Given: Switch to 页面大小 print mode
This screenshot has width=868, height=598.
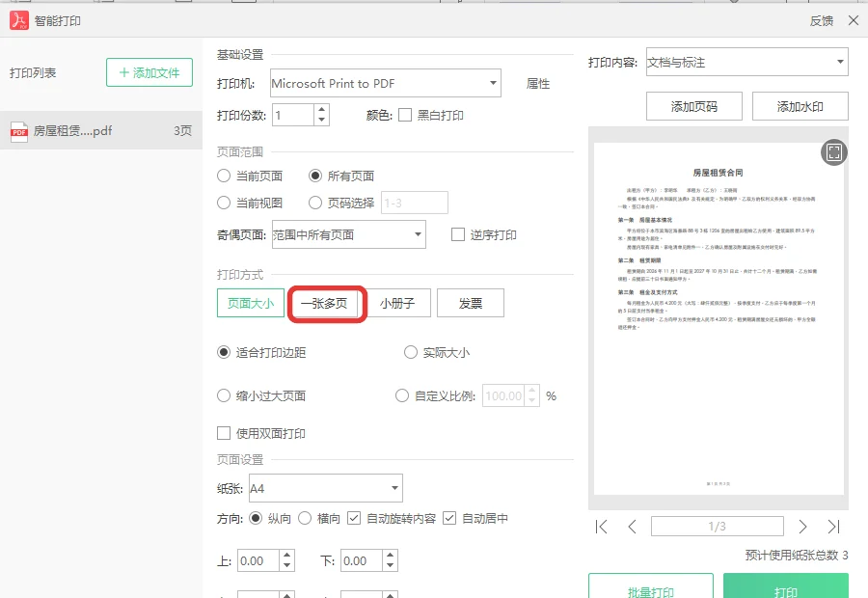Looking at the screenshot, I should coord(251,304).
